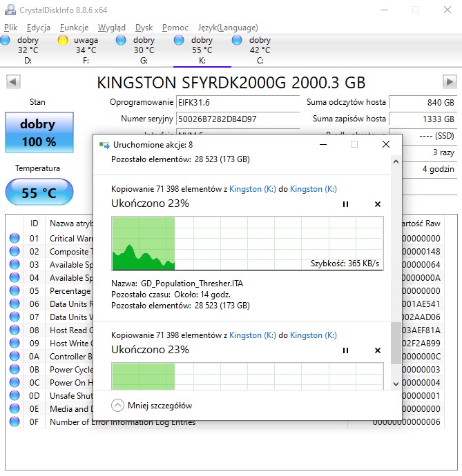Viewport: 462px width, 476px height.
Task: Click the 55 °C temperature indicator
Action: pos(38,193)
